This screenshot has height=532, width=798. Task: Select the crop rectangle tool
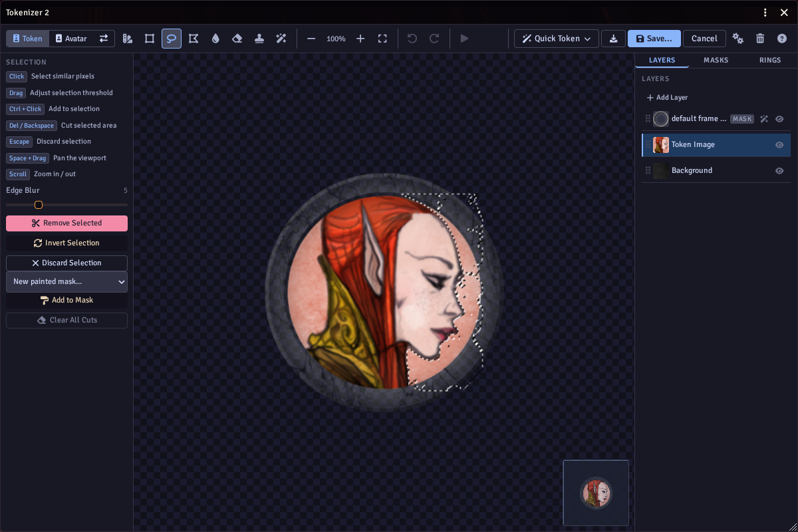150,39
